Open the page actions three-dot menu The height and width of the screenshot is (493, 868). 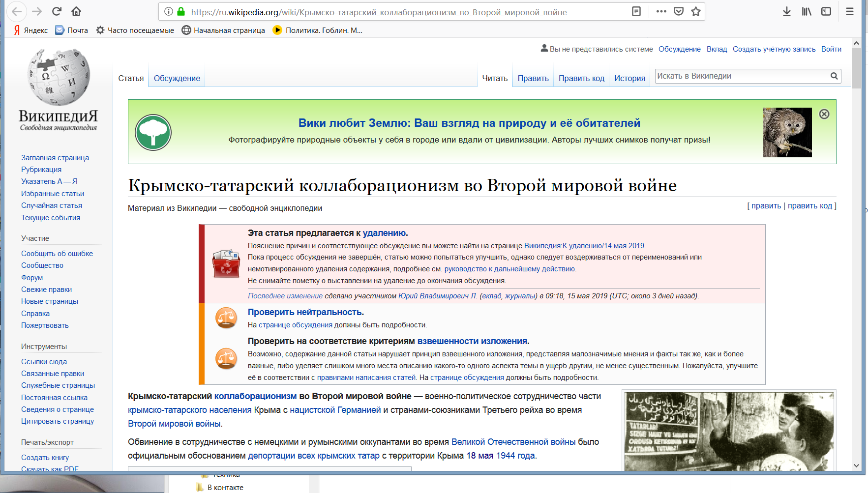pyautogui.click(x=661, y=11)
